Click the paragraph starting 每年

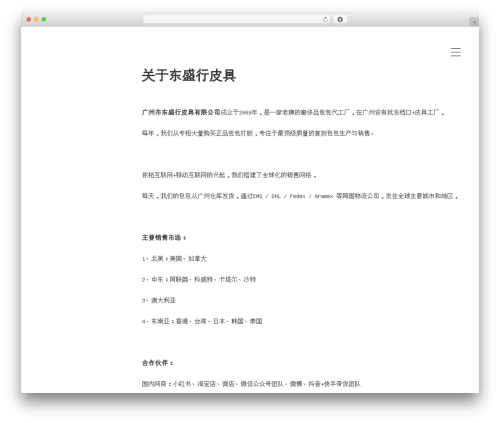tap(258, 133)
